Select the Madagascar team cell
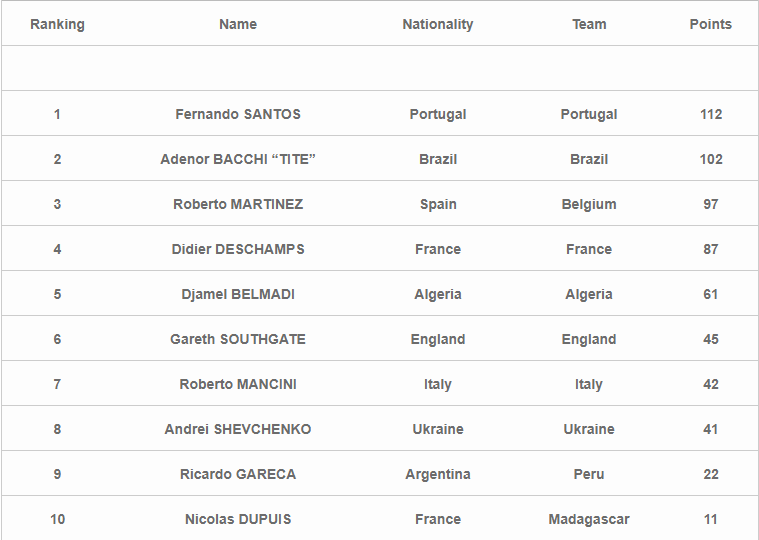 (x=589, y=519)
